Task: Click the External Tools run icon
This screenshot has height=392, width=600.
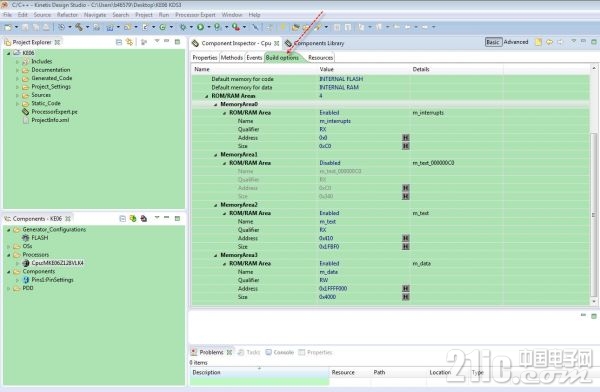Action: pos(235,27)
